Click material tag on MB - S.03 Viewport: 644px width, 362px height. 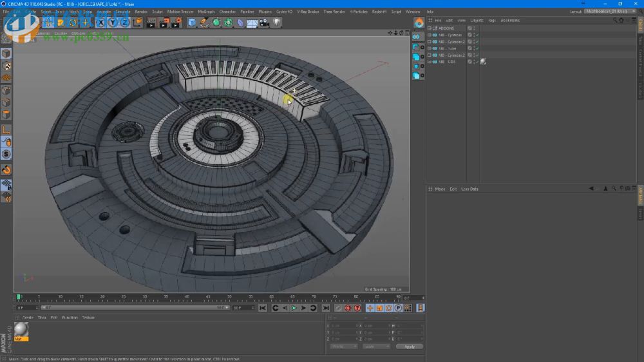483,62
